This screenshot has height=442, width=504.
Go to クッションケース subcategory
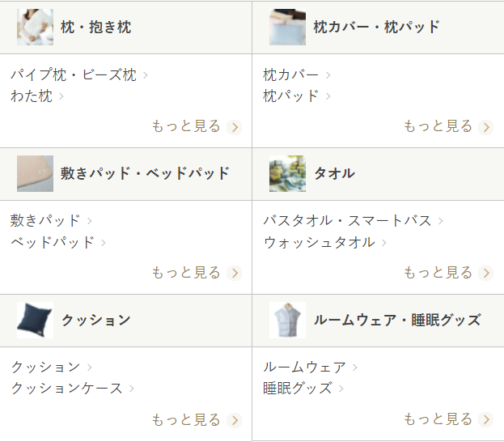(x=67, y=389)
